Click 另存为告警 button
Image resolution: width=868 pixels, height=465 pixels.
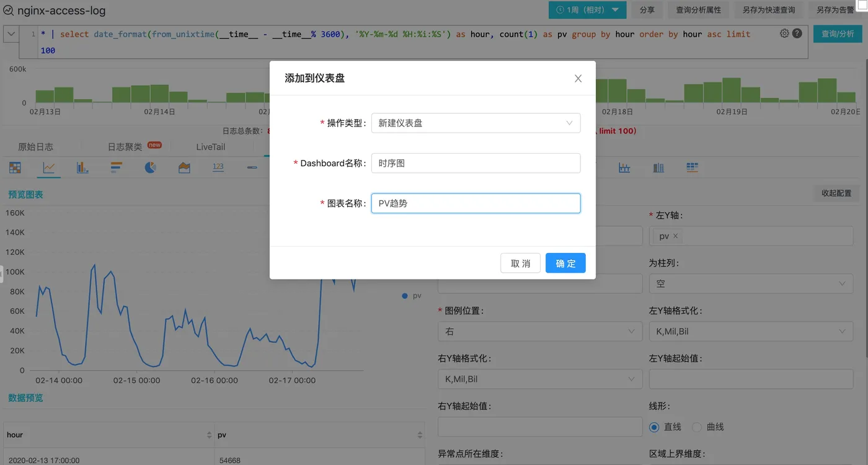[835, 10]
